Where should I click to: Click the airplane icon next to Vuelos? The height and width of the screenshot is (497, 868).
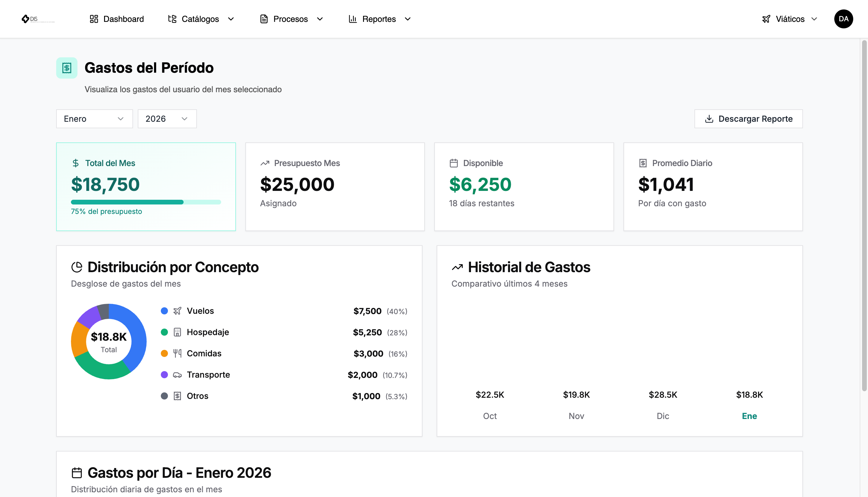click(177, 311)
